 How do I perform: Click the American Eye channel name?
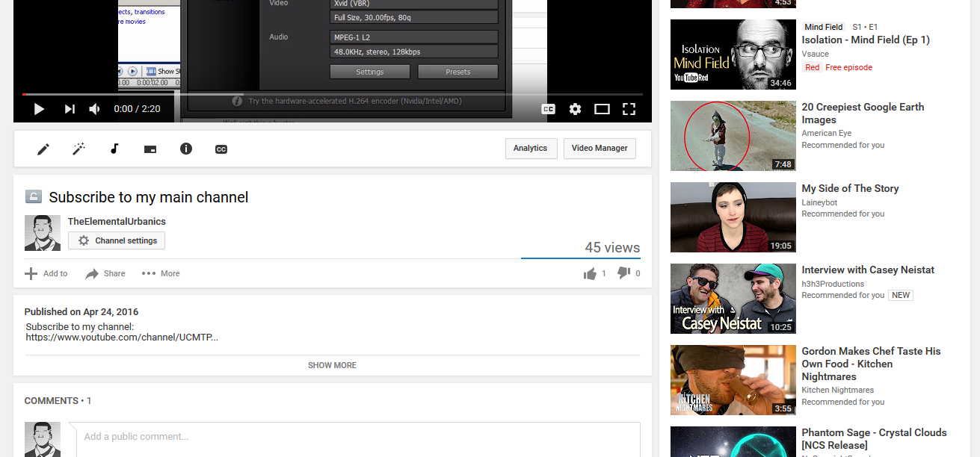pyautogui.click(x=827, y=133)
